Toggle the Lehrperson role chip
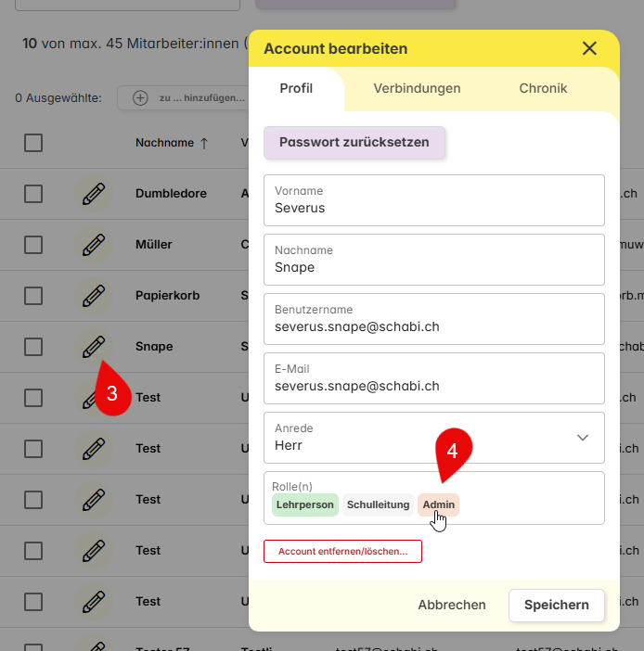Image resolution: width=644 pixels, height=651 pixels. [305, 504]
